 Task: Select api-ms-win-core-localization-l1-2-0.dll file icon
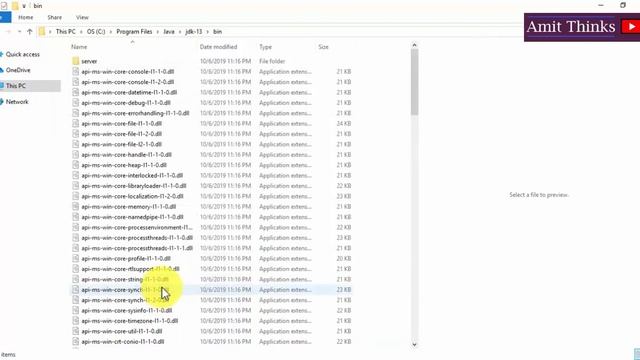[76, 196]
